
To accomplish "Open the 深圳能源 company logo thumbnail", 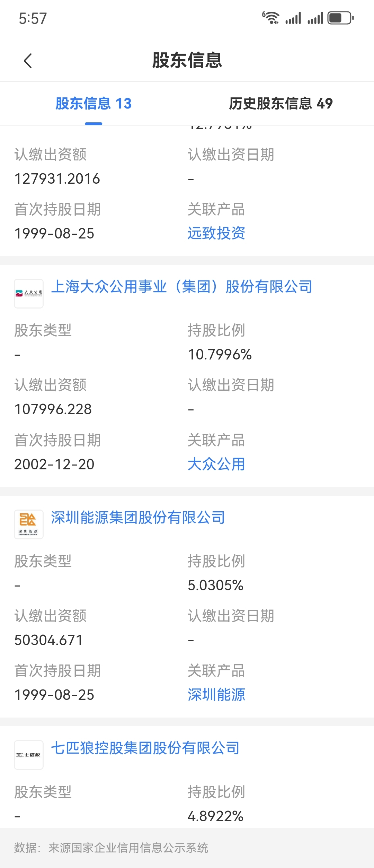I will pos(29,524).
